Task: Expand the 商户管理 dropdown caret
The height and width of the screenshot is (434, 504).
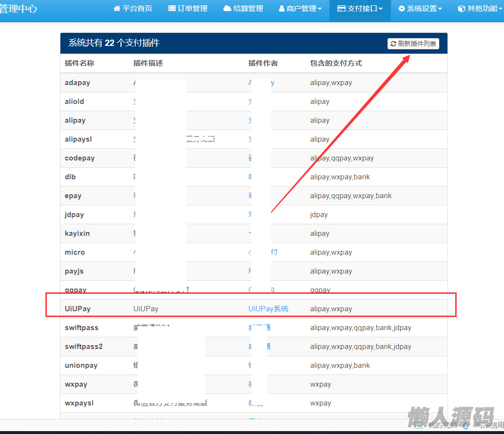Action: (319, 9)
